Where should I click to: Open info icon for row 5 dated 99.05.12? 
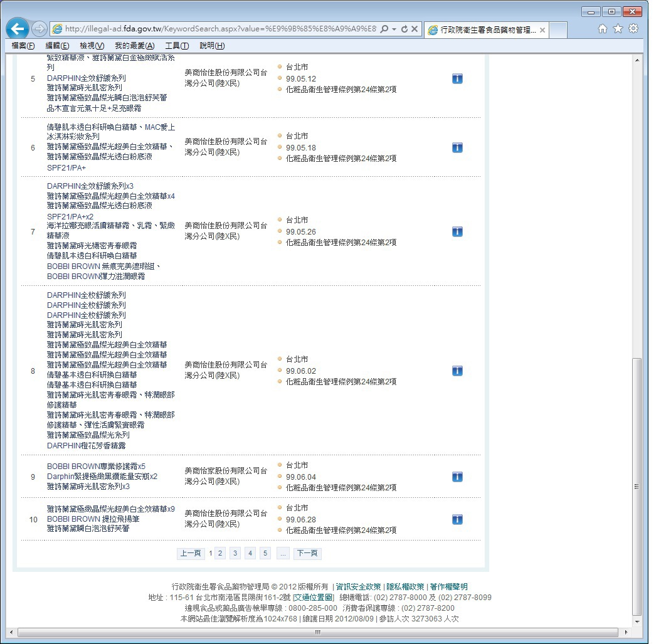coord(457,78)
